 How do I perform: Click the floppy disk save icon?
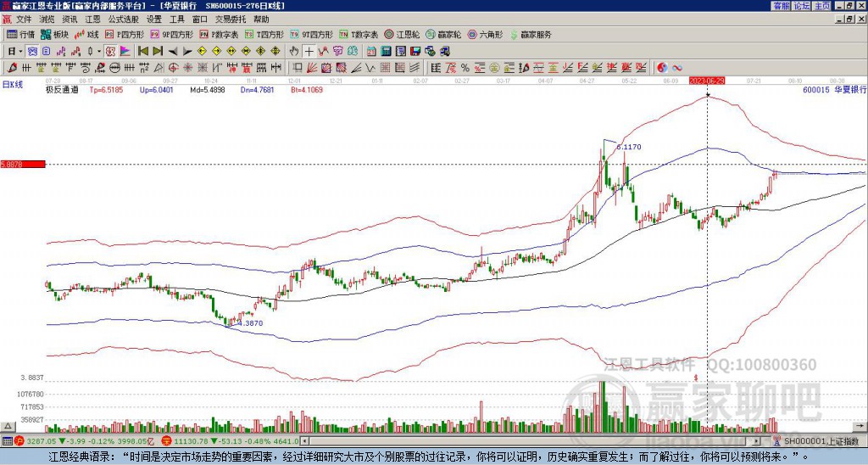[x=415, y=51]
